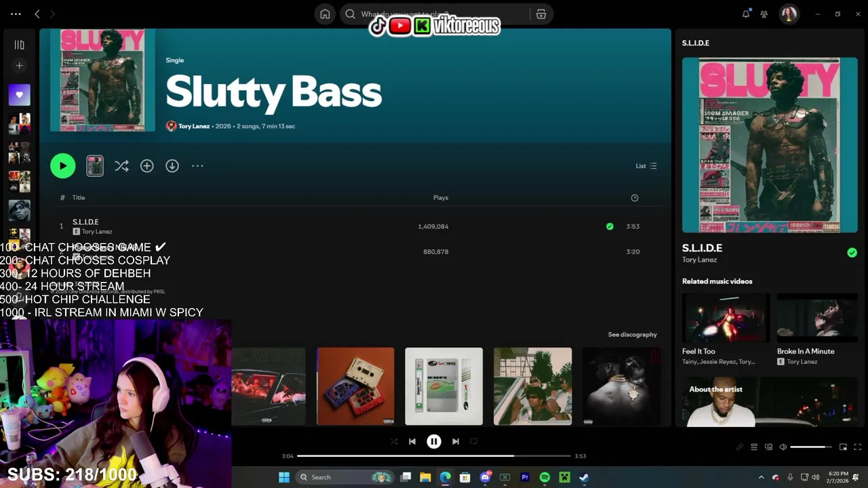
Task: Add Slutty Bass to library with plus-circle icon
Action: point(146,166)
